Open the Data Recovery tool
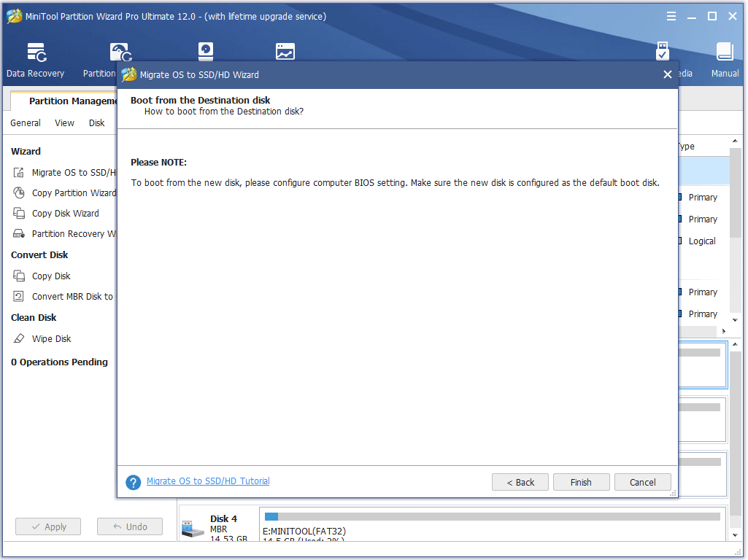The height and width of the screenshot is (560, 748). [x=36, y=60]
